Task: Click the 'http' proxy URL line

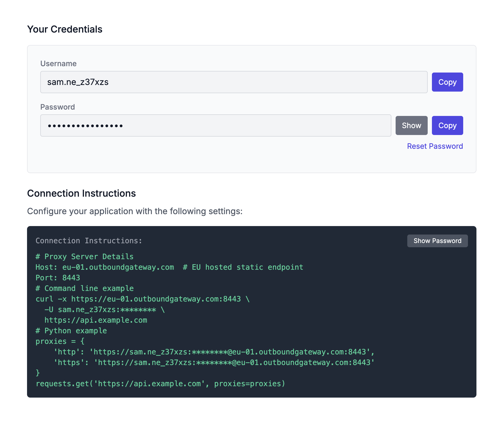Action: (214, 352)
